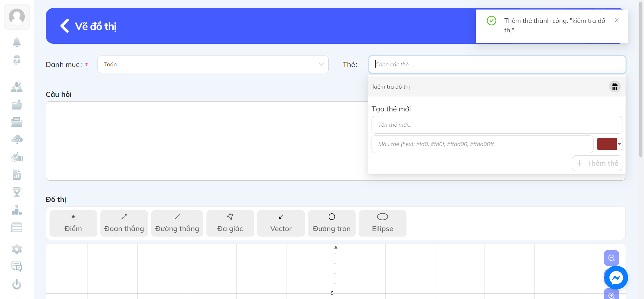The image size is (644, 299).
Task: Zoom out the graph
Action: tap(612, 258)
